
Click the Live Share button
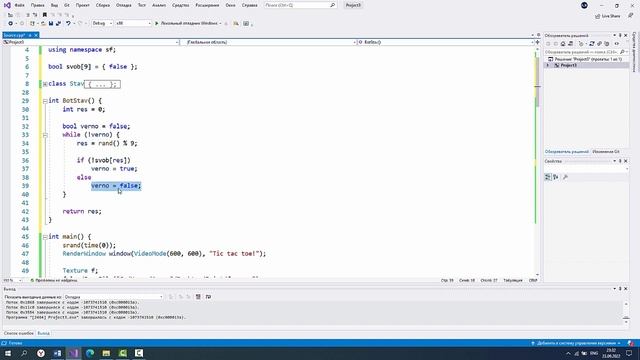[x=608, y=16]
